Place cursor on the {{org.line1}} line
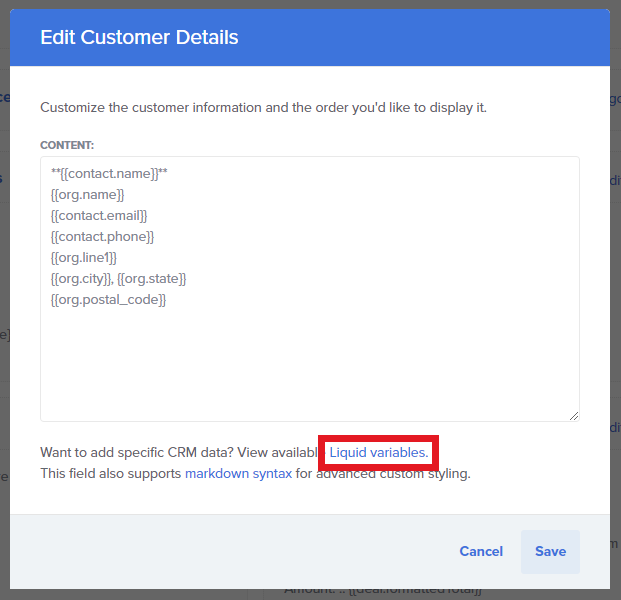Screen dimensions: 621x600 pyautogui.click(x=84, y=257)
